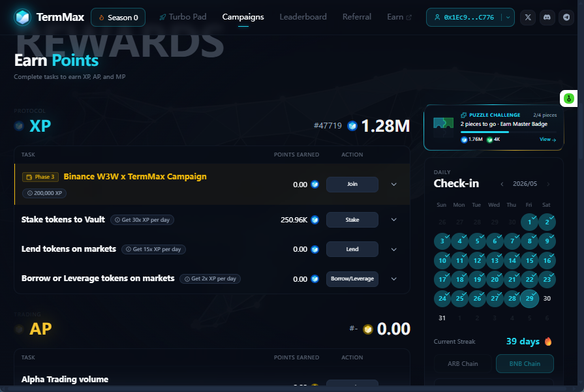This screenshot has height=392, width=584.
Task: Click the info icon in Get 15x XP badge
Action: coord(129,249)
